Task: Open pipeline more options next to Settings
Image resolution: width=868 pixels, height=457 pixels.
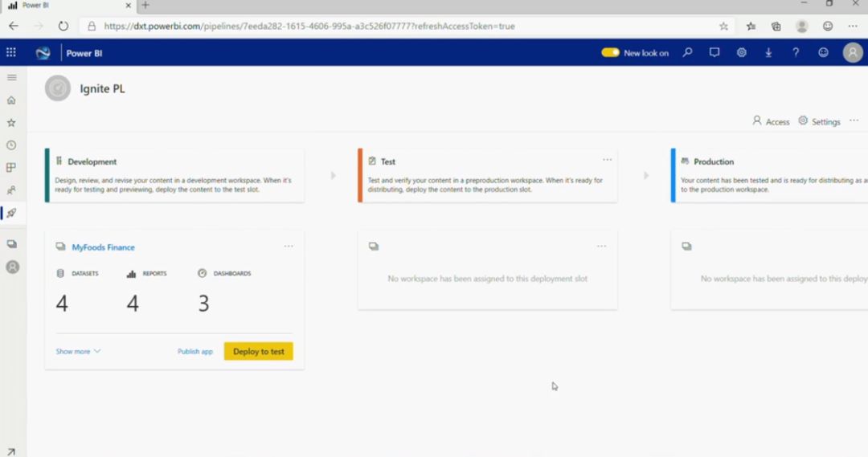Action: [854, 120]
